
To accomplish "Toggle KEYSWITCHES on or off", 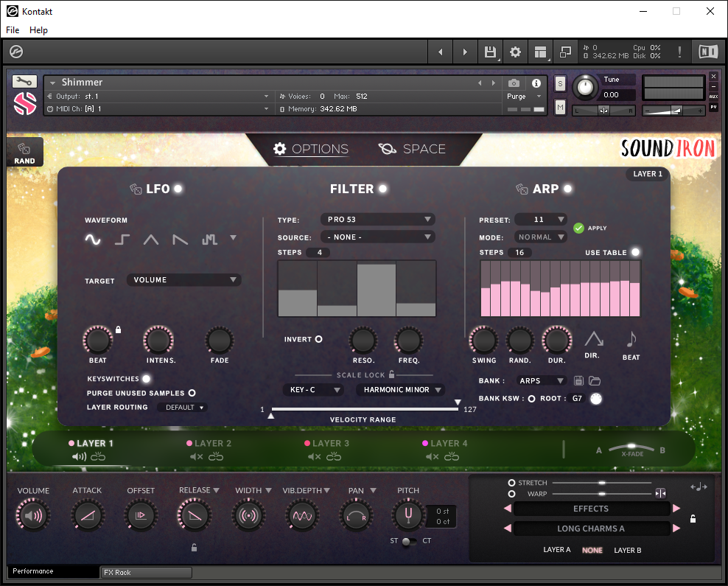I will click(146, 379).
